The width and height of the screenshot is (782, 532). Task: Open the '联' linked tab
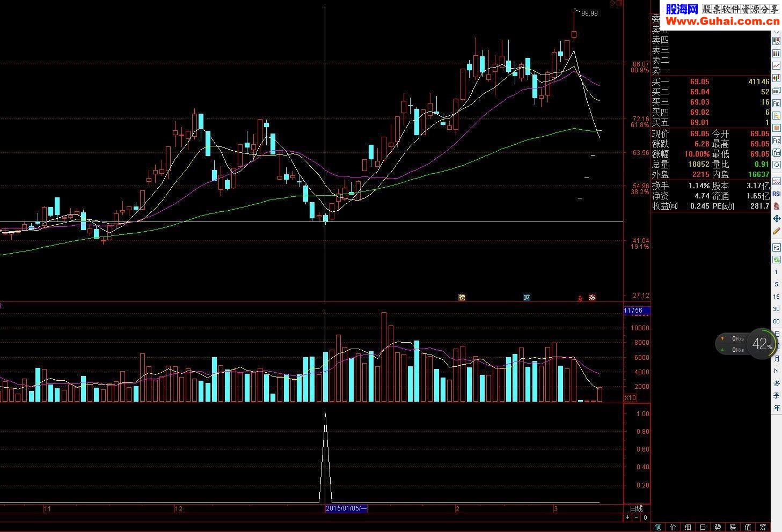coord(733,527)
